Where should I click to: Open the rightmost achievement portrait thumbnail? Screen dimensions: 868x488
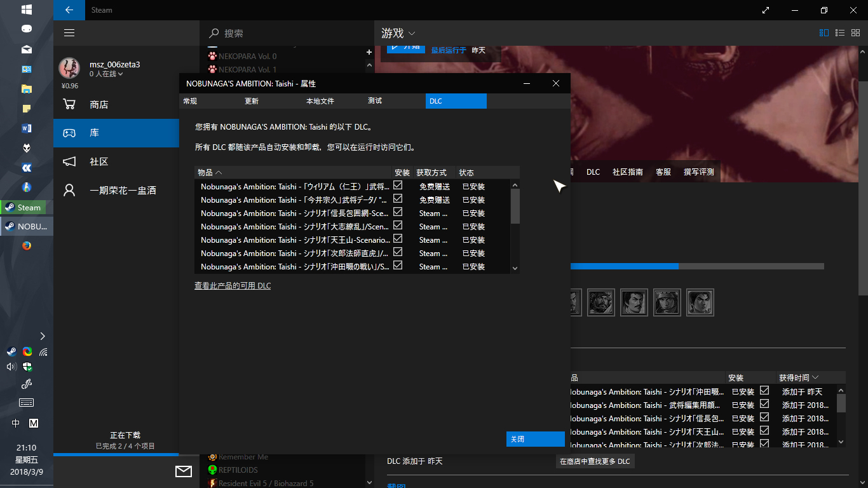(x=700, y=302)
